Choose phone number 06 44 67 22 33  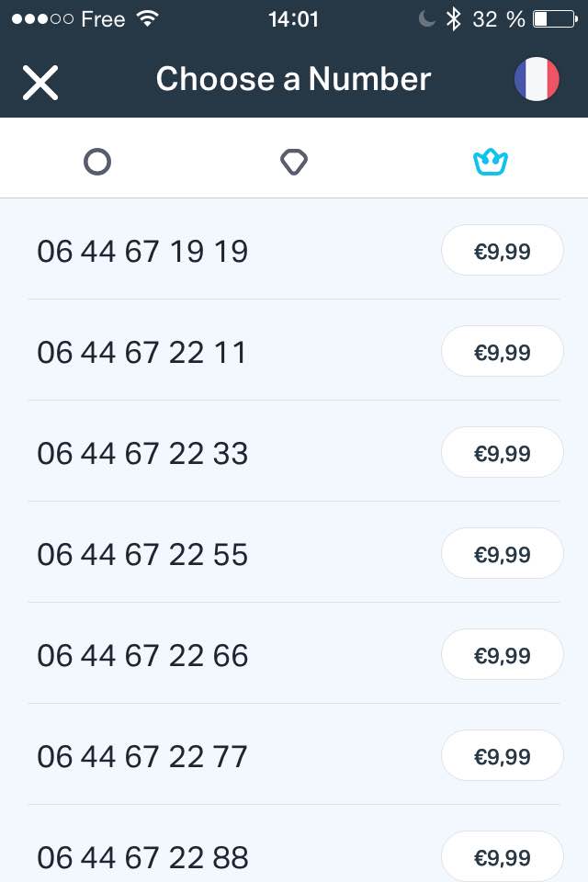click(142, 453)
